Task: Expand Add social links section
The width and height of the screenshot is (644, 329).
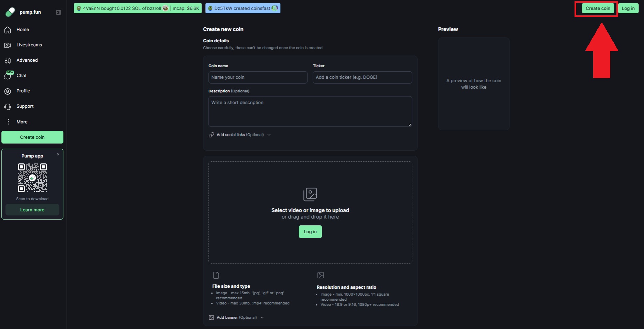Action: coord(240,135)
